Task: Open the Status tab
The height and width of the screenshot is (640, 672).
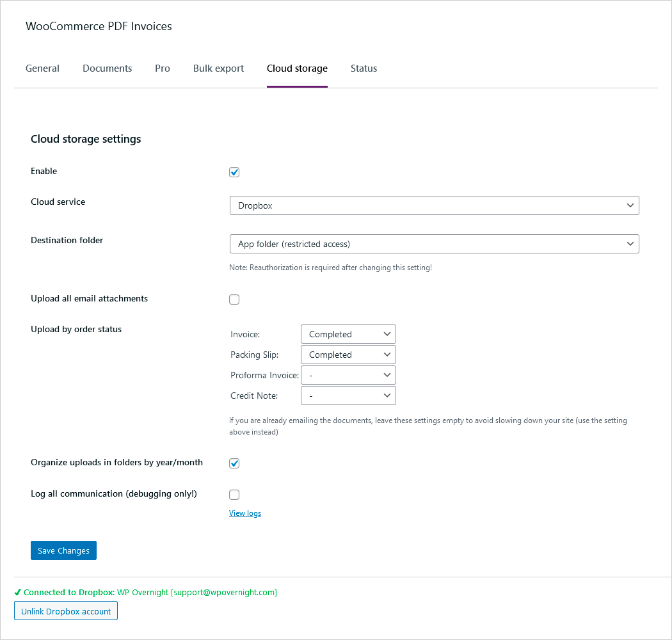Action: coord(364,68)
